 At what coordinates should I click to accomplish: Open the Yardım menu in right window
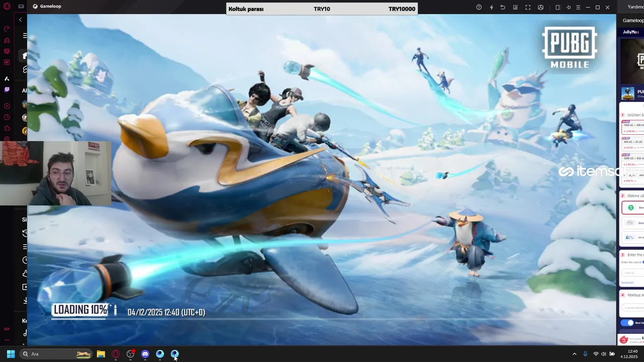(635, 7)
